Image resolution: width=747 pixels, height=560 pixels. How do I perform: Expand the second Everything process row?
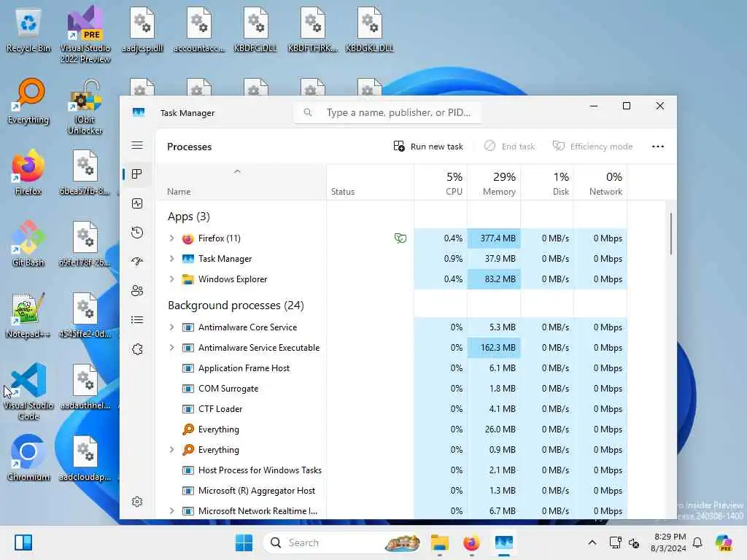click(171, 449)
